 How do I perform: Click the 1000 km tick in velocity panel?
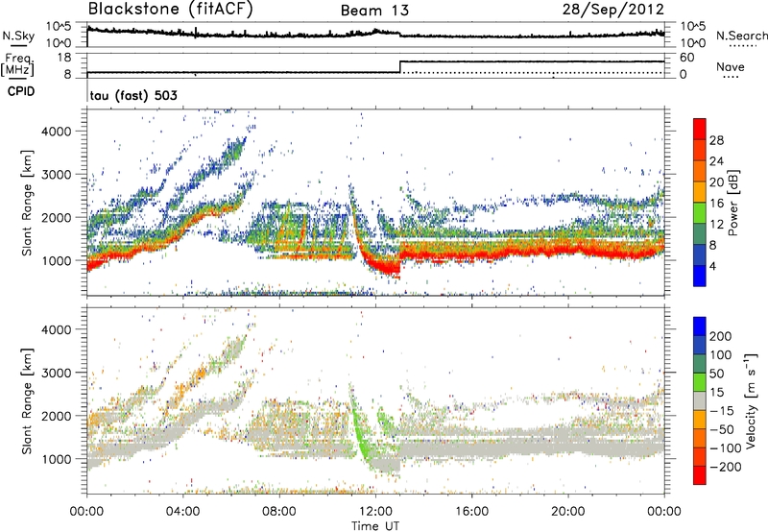pos(57,459)
